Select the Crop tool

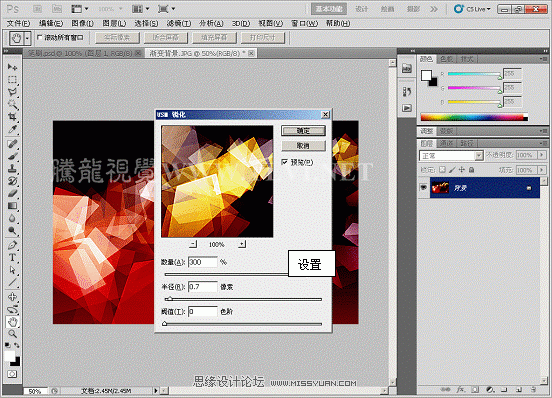point(12,116)
